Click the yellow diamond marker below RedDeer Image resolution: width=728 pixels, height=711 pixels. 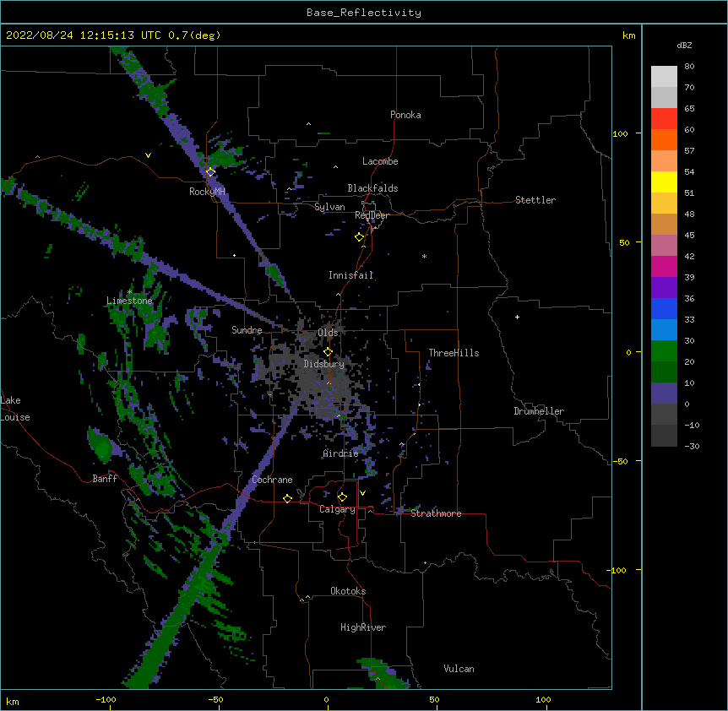(x=359, y=237)
